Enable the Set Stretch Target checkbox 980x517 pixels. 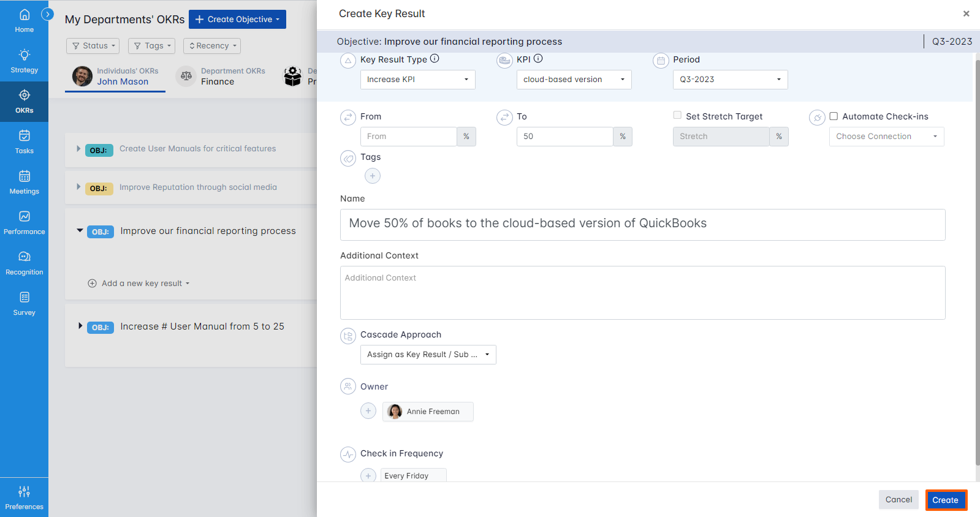tap(677, 115)
